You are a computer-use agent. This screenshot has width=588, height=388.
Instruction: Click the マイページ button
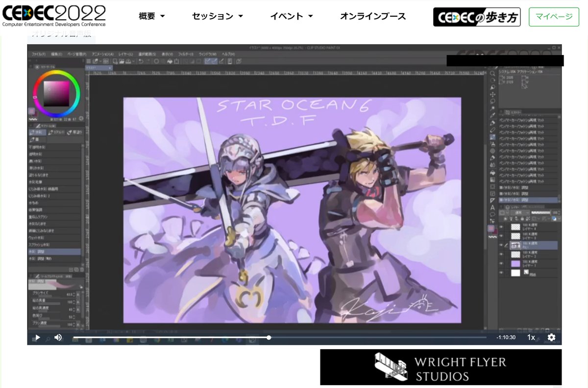coord(554,17)
